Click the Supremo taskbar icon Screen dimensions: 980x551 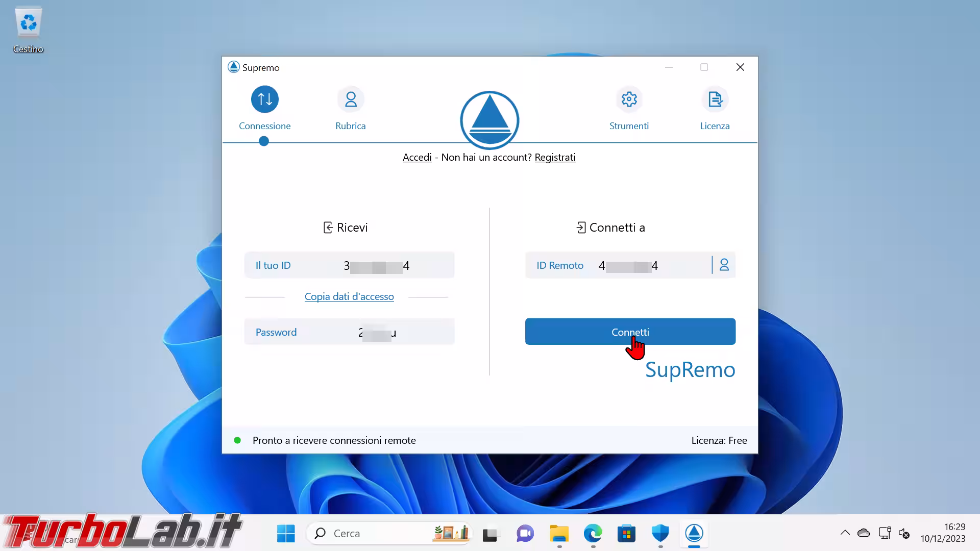pyautogui.click(x=694, y=534)
